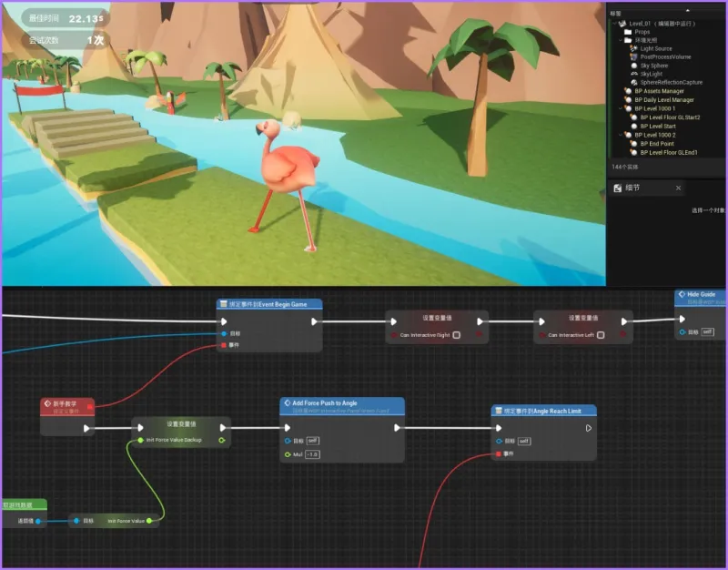Select the Props folder icon
The height and width of the screenshot is (570, 728).
point(628,32)
